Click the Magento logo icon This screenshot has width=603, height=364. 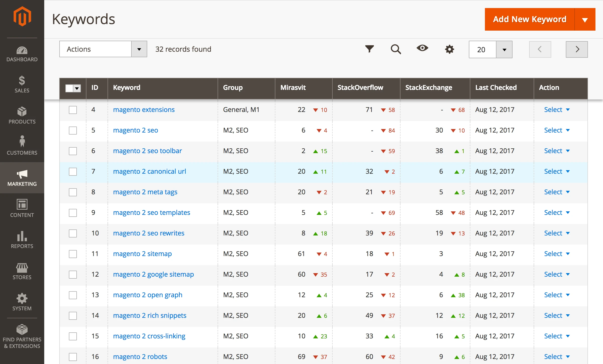(x=22, y=16)
